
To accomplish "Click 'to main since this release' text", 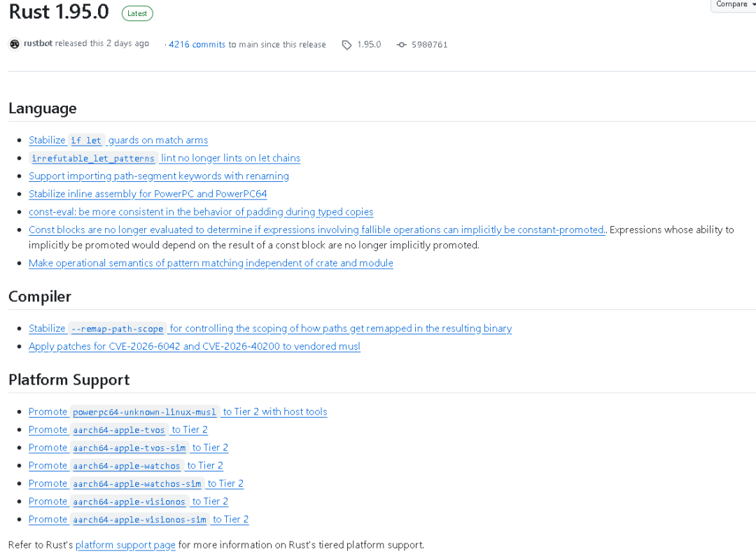I will pyautogui.click(x=277, y=44).
